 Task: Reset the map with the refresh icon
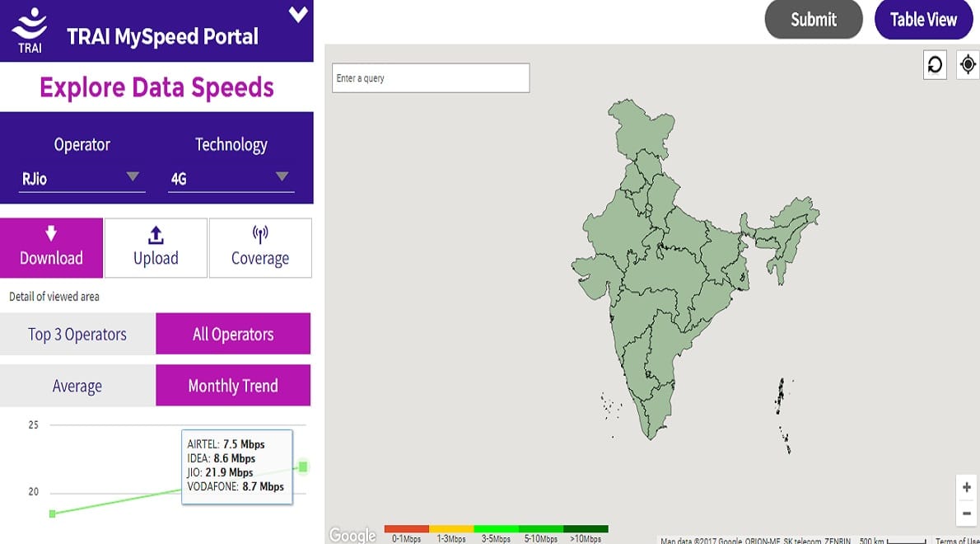[x=935, y=64]
